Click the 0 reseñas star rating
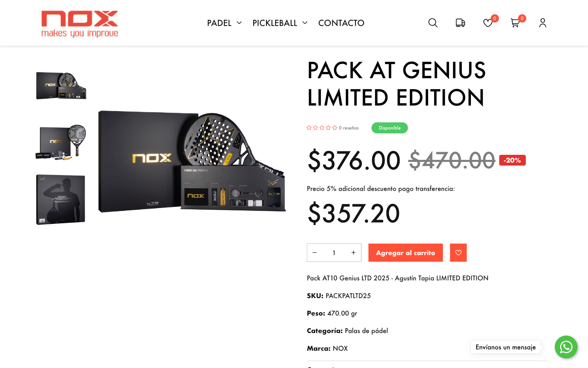 333,128
